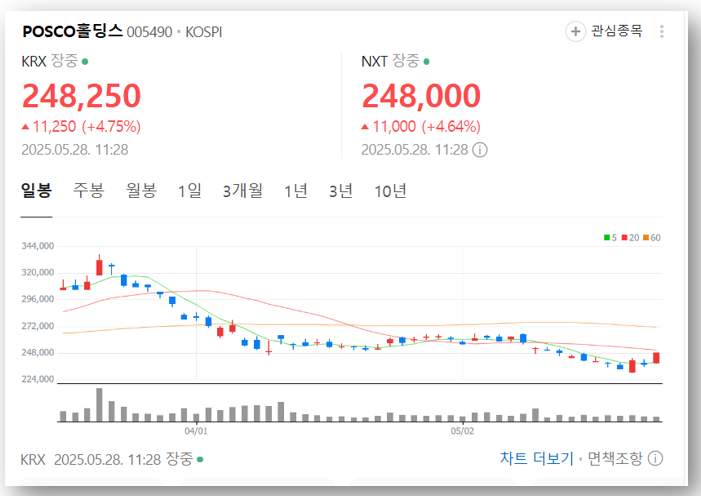Click the 224,000 price axis label
The width and height of the screenshot is (701, 496).
(x=38, y=379)
